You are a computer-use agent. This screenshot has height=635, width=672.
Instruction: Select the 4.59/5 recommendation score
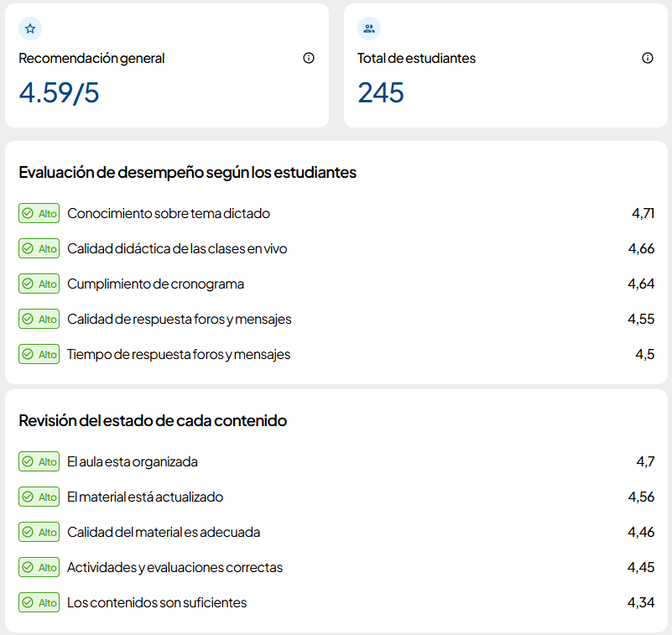coord(59,92)
